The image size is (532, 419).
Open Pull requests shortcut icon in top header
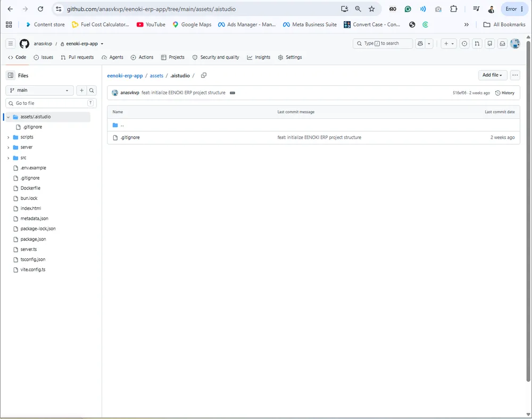point(477,44)
